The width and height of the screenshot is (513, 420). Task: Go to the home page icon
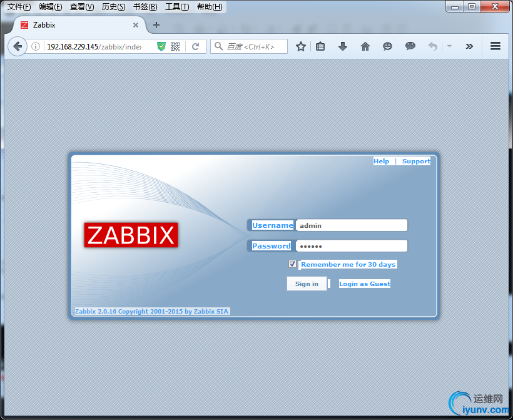[365, 46]
